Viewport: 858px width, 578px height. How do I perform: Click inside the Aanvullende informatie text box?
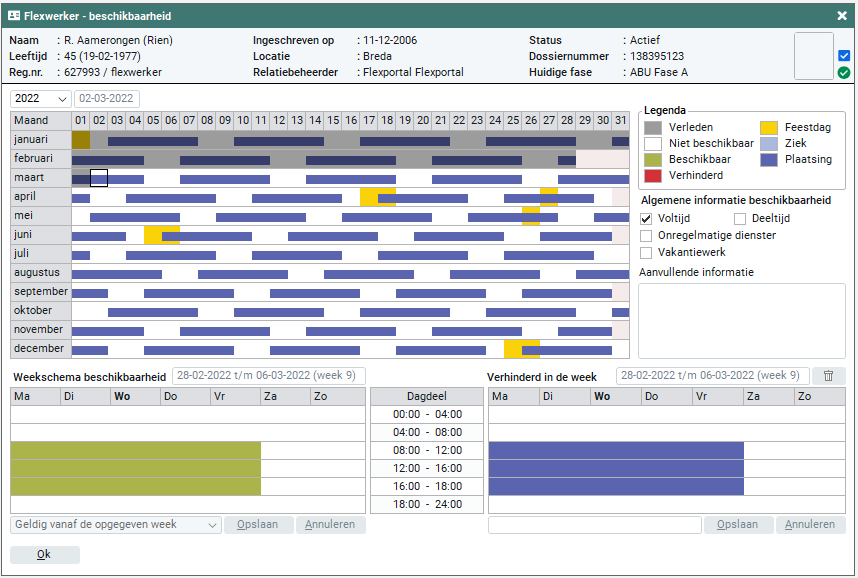point(741,320)
